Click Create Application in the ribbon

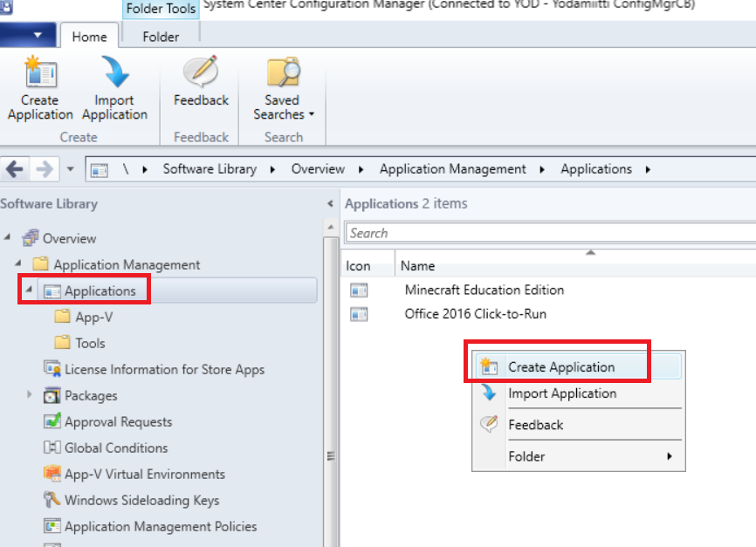pyautogui.click(x=40, y=88)
